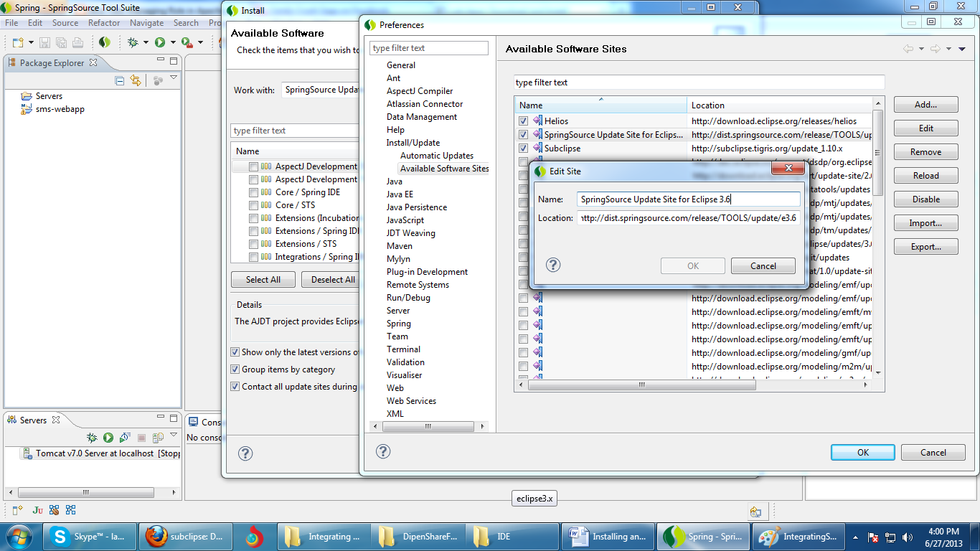Click OK at bottom of Preferences dialog
This screenshot has height=551, width=980.
coord(862,453)
